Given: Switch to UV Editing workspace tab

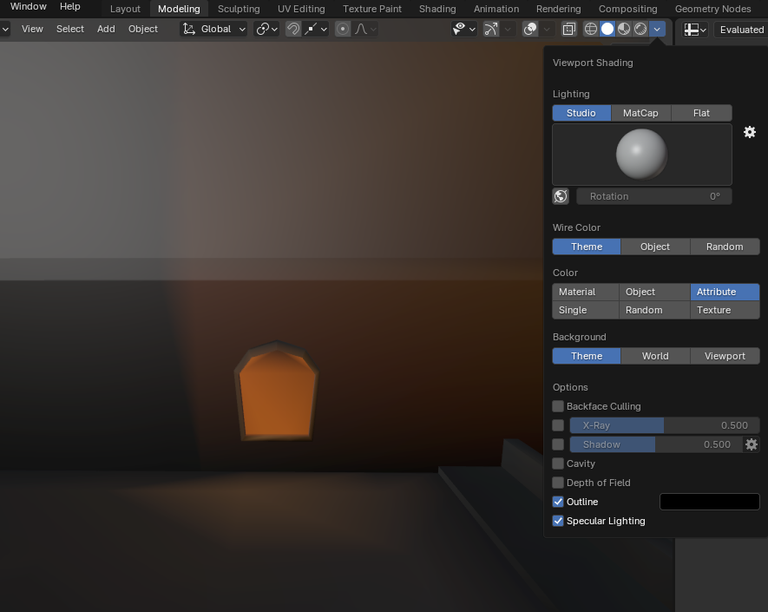Looking at the screenshot, I should (301, 9).
